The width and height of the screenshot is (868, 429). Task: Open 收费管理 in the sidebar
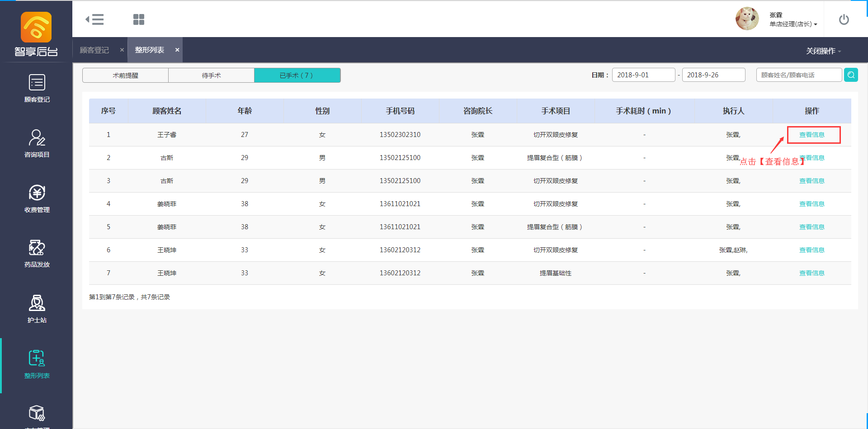37,198
